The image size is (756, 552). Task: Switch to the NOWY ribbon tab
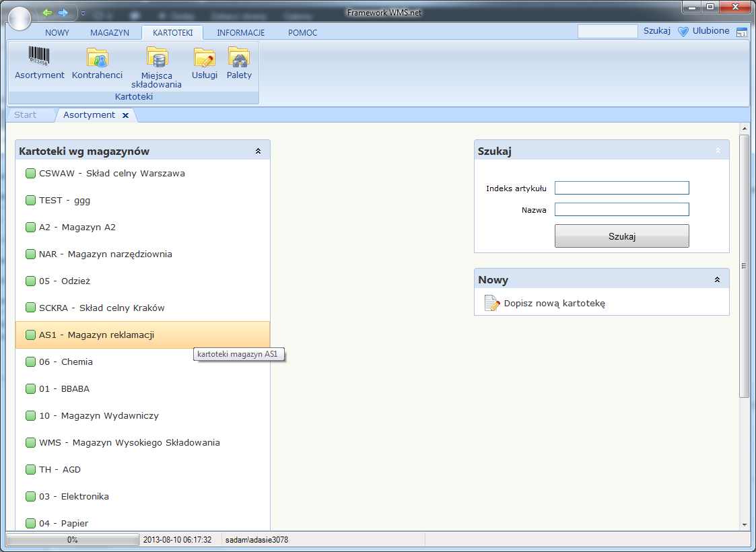57,33
